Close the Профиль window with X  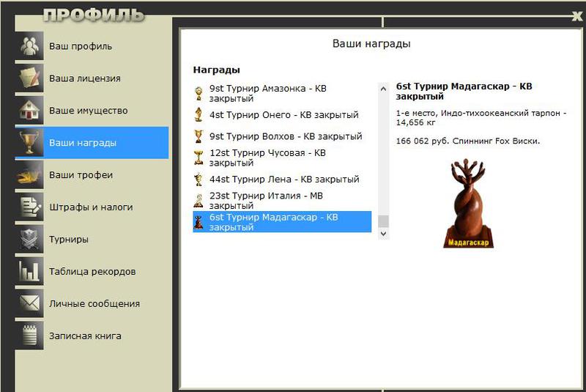click(577, 15)
